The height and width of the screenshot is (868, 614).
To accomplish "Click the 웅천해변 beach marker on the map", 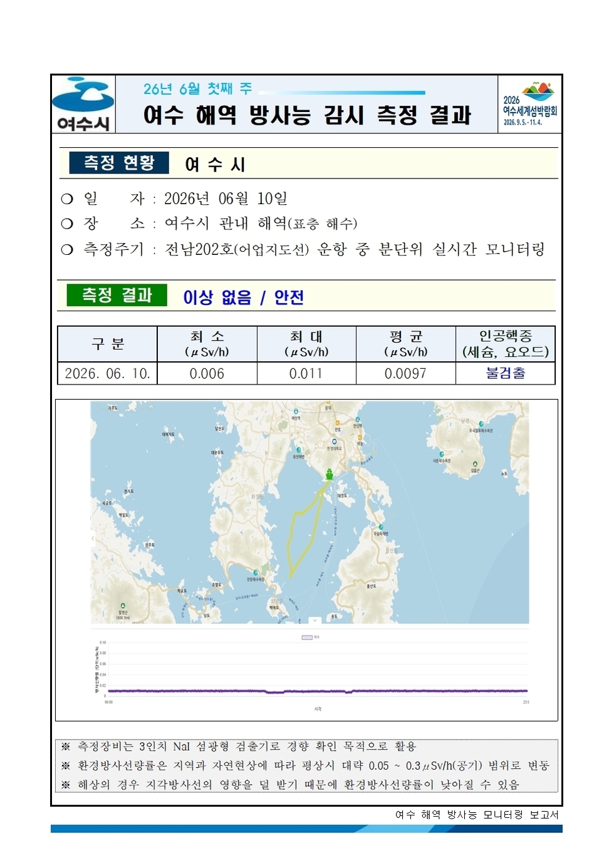I will (x=299, y=450).
